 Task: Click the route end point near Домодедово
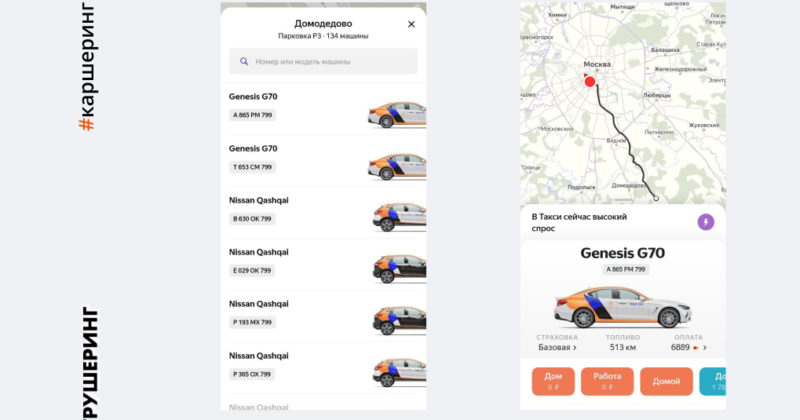[656, 199]
